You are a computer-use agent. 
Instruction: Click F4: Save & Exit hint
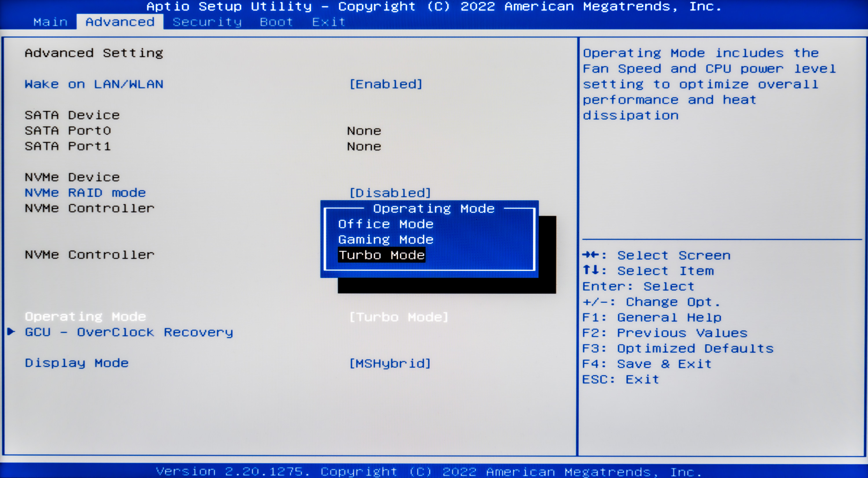pos(647,364)
